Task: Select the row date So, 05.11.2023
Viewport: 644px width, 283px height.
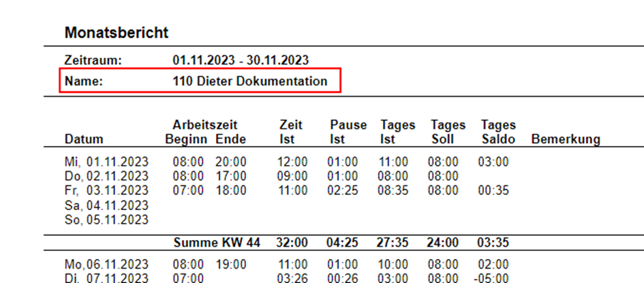Action: (x=106, y=220)
